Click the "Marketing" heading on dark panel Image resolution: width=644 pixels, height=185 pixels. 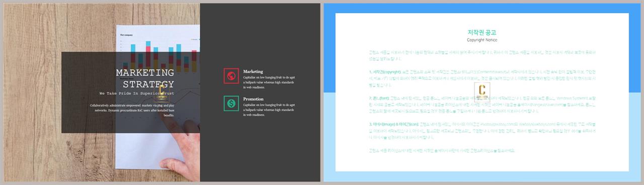coord(253,72)
